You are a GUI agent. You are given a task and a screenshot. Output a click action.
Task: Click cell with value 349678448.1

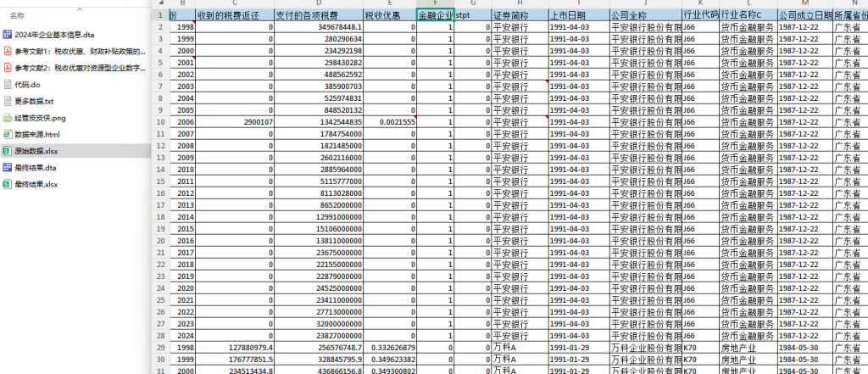click(319, 27)
